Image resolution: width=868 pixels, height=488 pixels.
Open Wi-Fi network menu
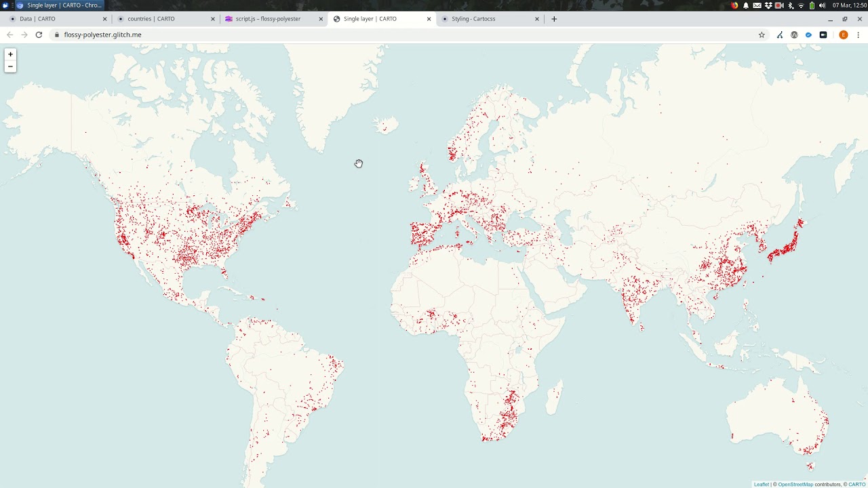(x=801, y=5)
